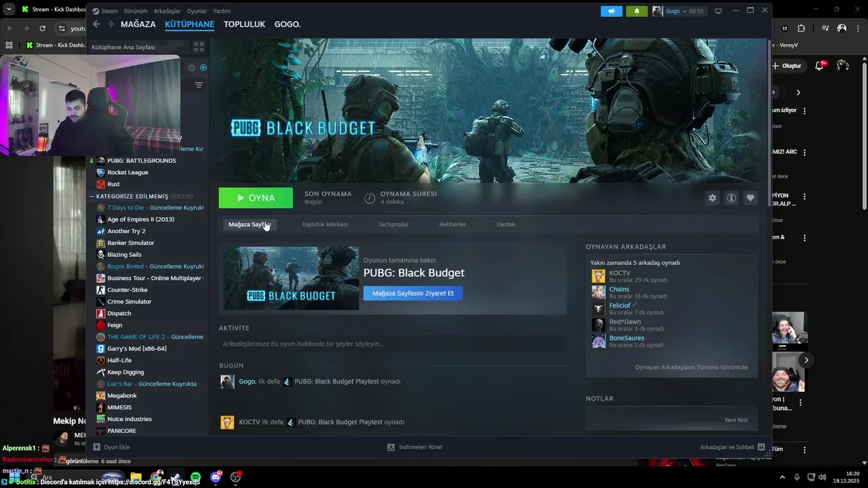Open the Arkadaşlar menu

pyautogui.click(x=167, y=11)
